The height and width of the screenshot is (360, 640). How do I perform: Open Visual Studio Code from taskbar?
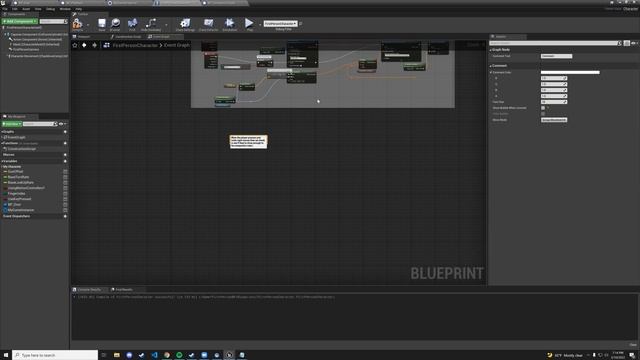pyautogui.click(x=154, y=355)
